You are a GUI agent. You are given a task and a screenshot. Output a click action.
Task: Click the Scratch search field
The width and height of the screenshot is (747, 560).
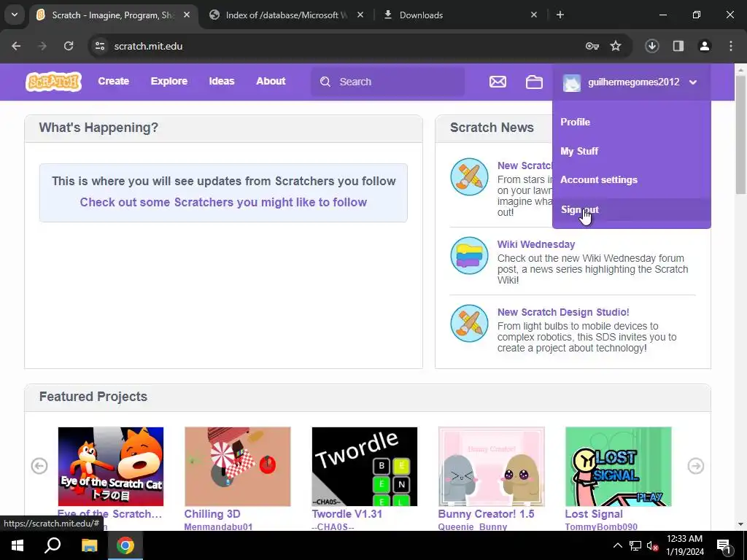click(388, 82)
